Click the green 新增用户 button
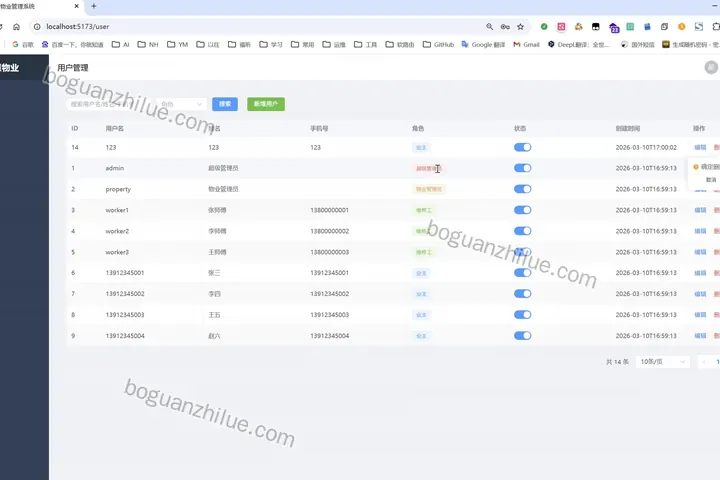Screen dimensions: 720x480 pos(266,104)
